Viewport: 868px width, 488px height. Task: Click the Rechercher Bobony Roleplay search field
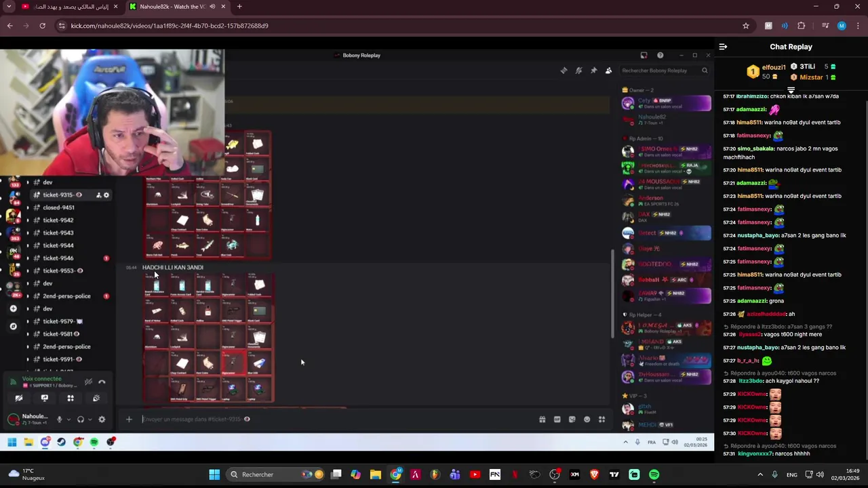point(665,70)
